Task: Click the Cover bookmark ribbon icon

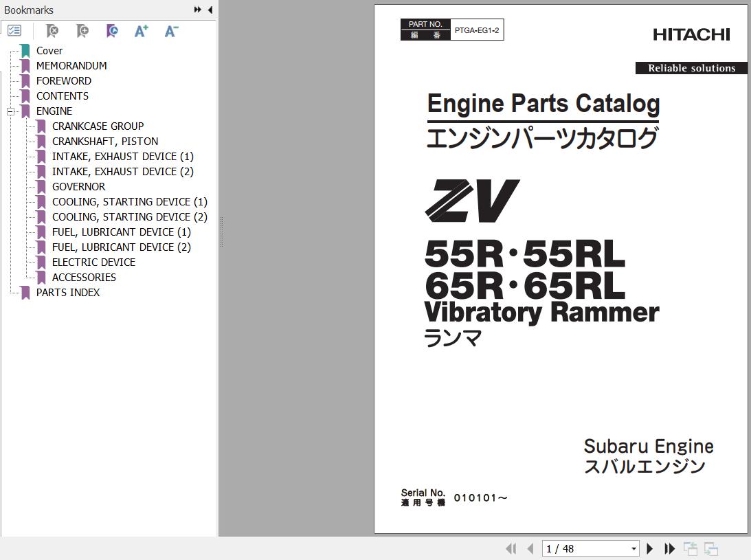Action: click(25, 51)
